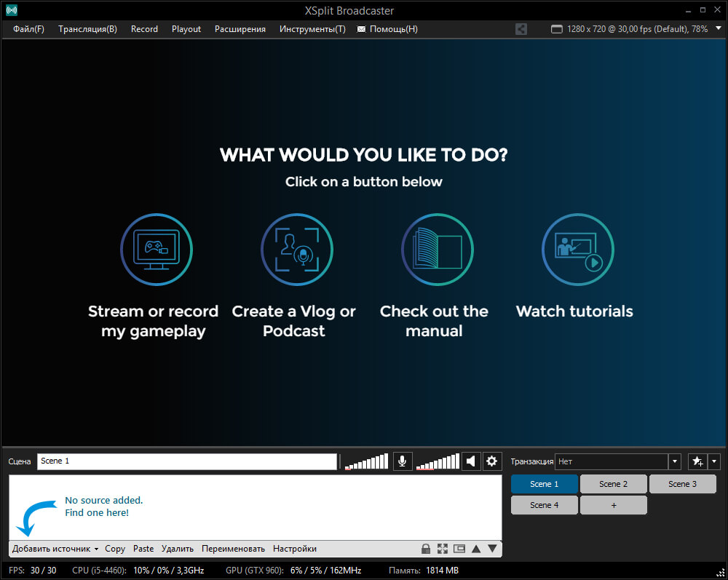Switch to Scene 3
This screenshot has height=580, width=728.
tap(682, 484)
